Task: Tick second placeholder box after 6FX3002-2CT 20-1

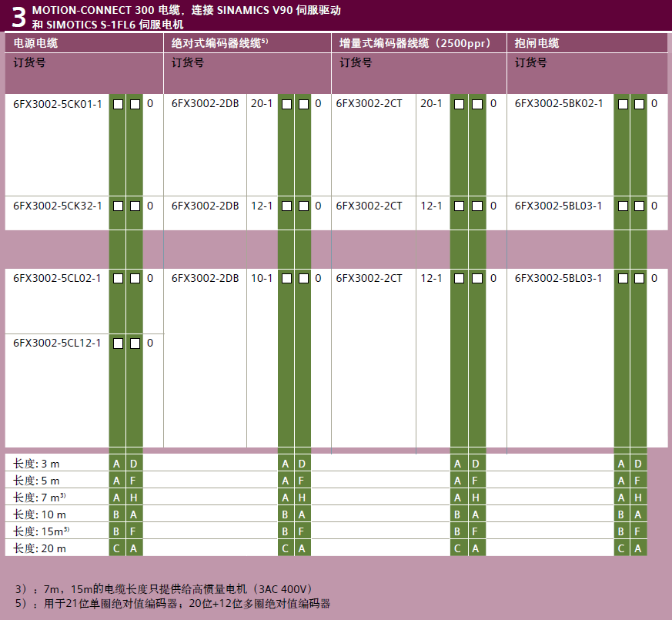Action: [x=477, y=104]
